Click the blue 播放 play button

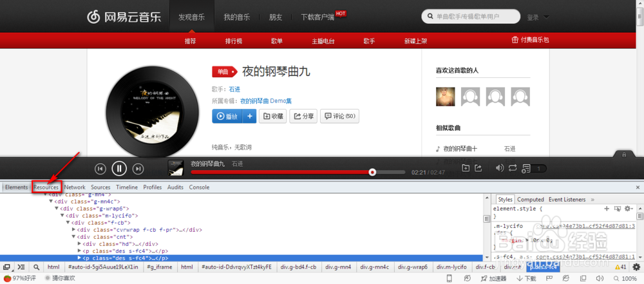227,117
